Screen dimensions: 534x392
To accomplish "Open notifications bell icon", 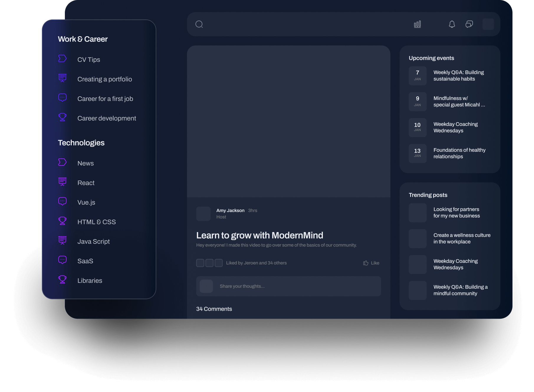I will click(x=452, y=24).
